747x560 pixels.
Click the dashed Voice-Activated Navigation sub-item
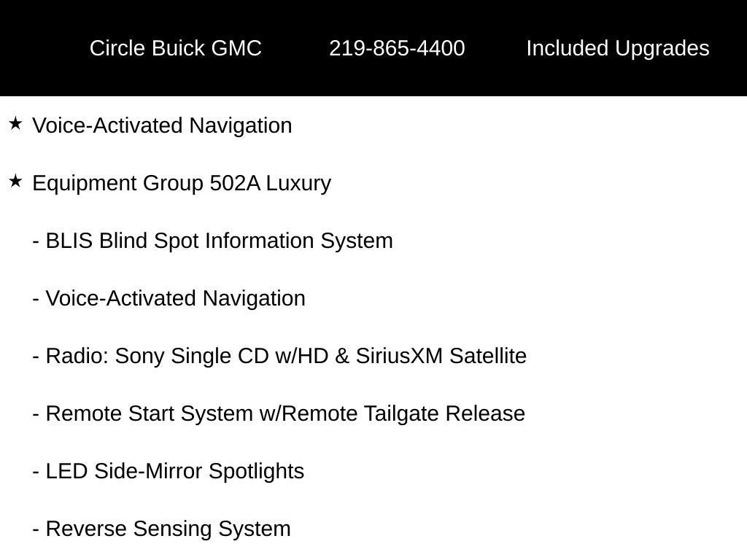[169, 298]
